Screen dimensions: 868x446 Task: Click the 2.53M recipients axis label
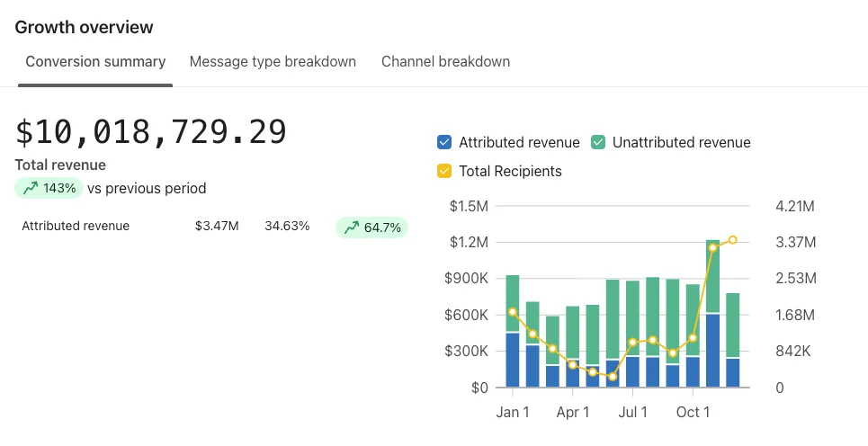[x=796, y=279]
